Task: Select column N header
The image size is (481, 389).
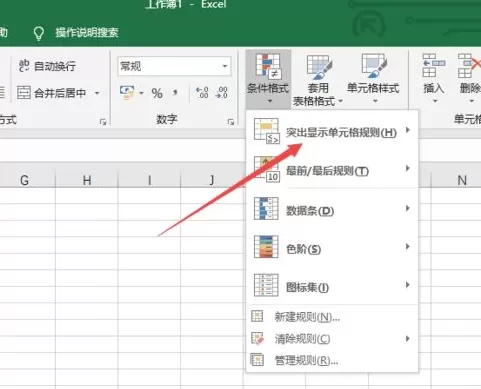Action: point(462,180)
